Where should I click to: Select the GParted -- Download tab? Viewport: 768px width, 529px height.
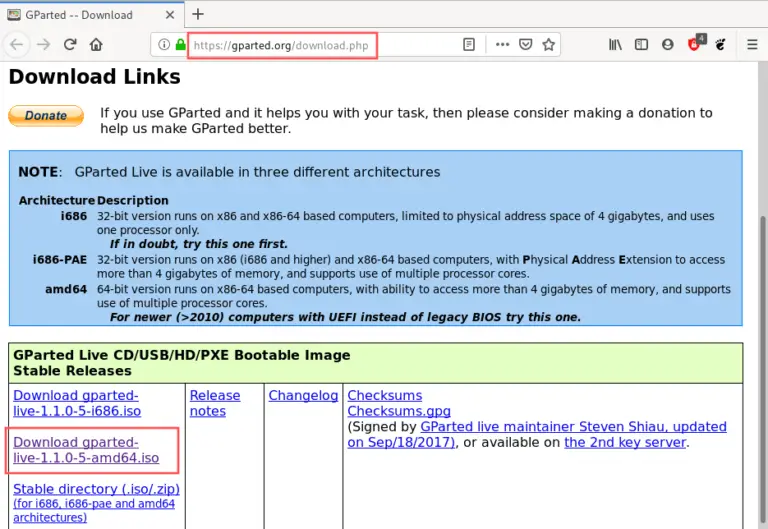pos(92,15)
